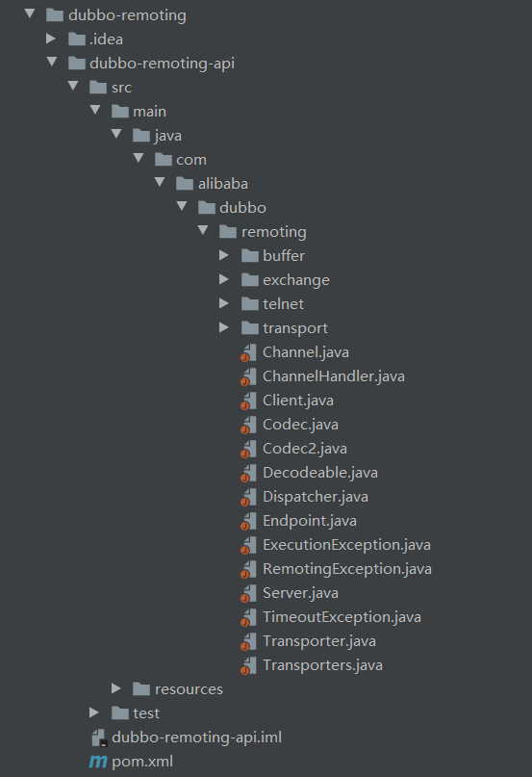Select ChannelHandler.java in the tree

coord(334,376)
